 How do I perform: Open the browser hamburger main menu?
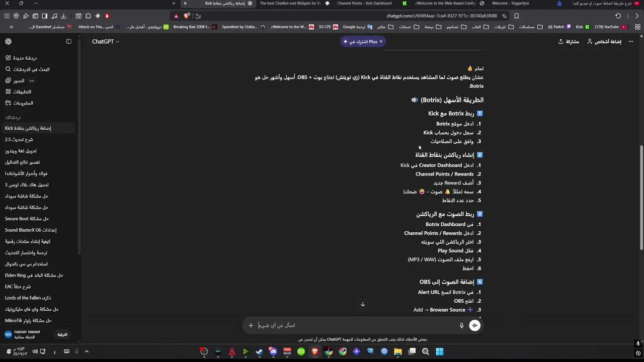pos(7,16)
